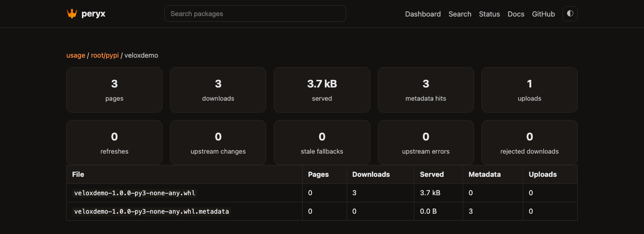
Task: Click the Downloads column header
Action: [x=380, y=174]
